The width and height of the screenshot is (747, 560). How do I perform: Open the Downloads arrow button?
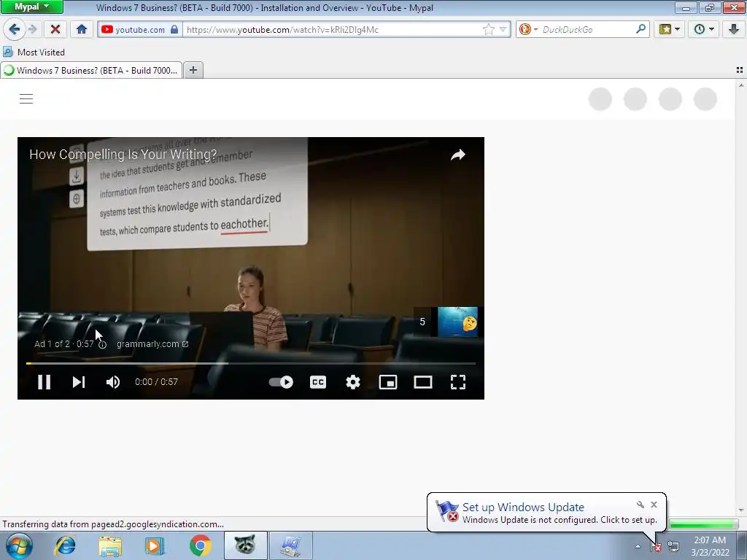[x=734, y=29]
